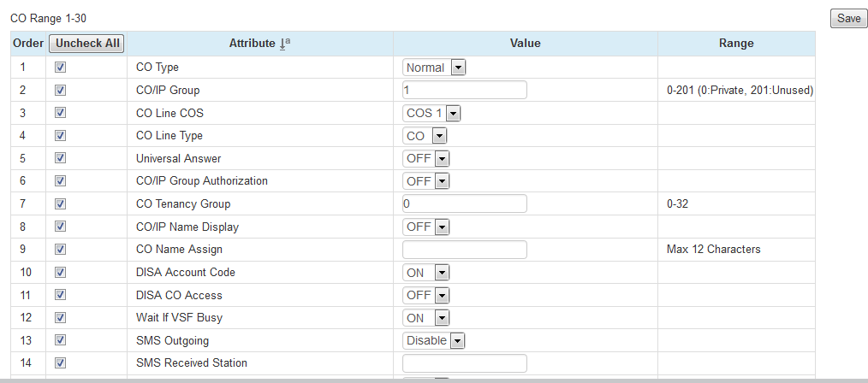This screenshot has height=383, width=868.
Task: Click the CO Tenancy Group field
Action: point(464,204)
